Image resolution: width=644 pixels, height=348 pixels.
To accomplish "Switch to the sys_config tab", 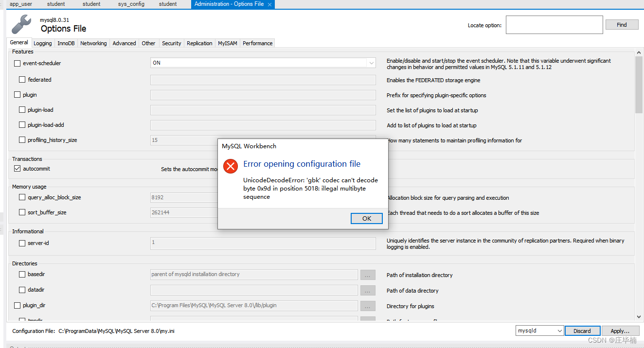I will point(131,4).
